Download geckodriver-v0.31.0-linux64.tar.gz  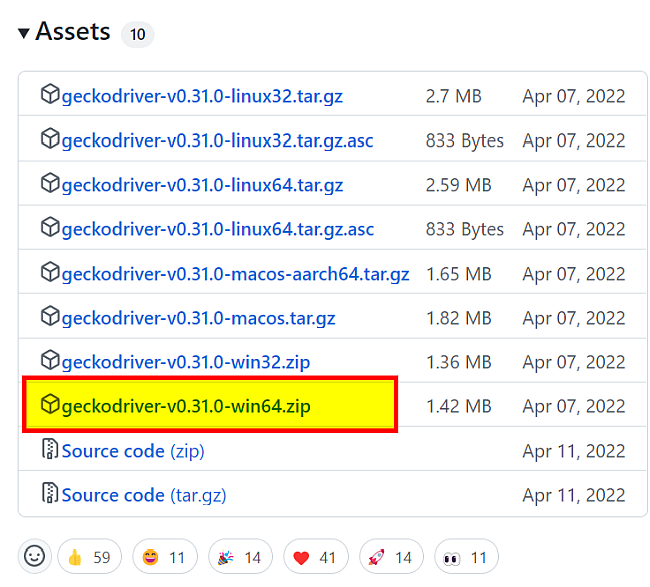(x=202, y=185)
